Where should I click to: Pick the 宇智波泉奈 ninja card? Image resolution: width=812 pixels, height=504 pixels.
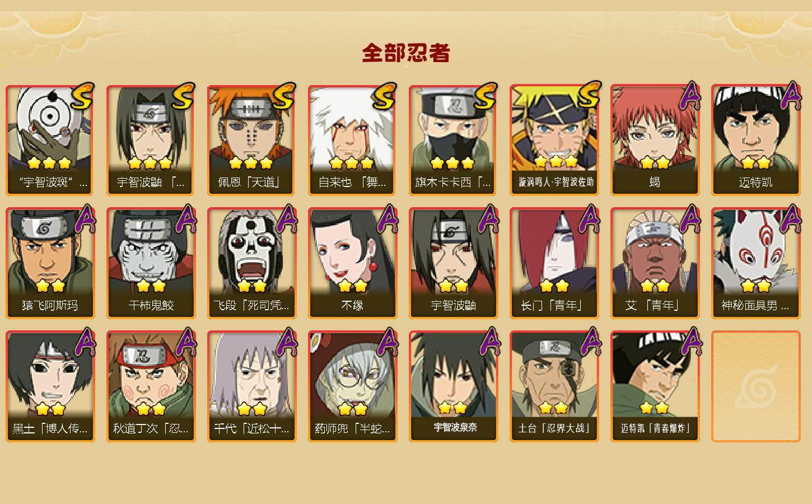453,386
